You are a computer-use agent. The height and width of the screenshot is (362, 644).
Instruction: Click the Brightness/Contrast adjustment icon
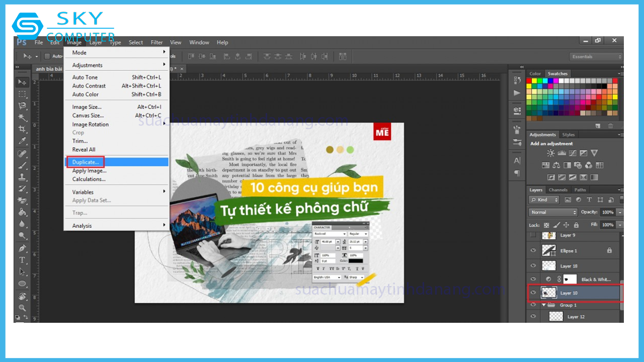tap(551, 153)
